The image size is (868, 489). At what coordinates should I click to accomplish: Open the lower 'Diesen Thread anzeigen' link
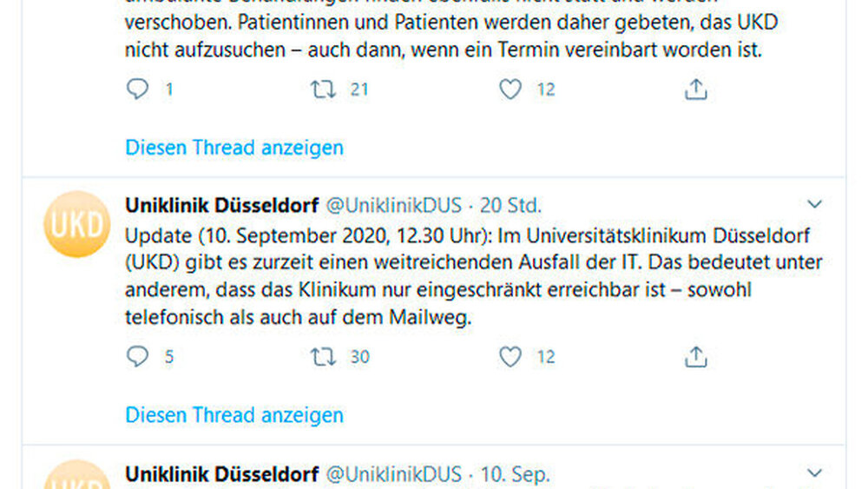coord(234,415)
